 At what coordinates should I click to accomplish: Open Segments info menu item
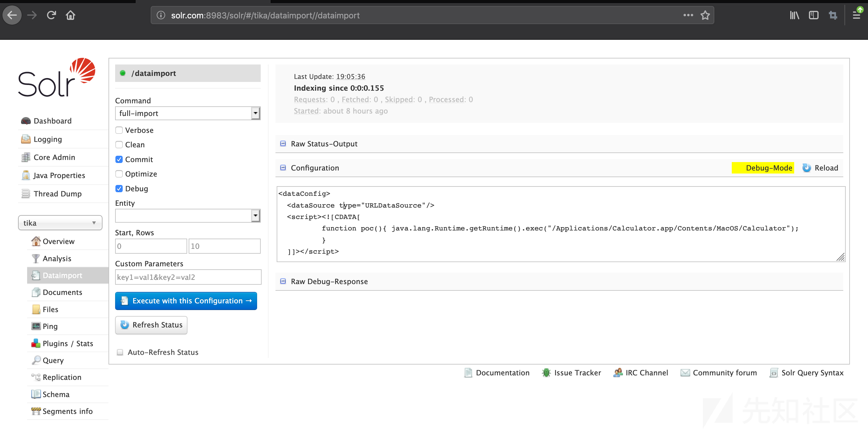pos(68,411)
